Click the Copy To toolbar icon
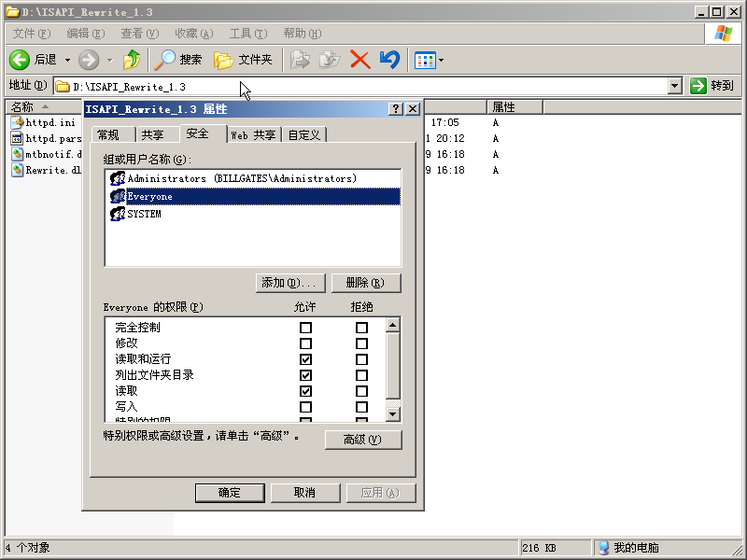Screen dimensions: 747x560 point(330,60)
